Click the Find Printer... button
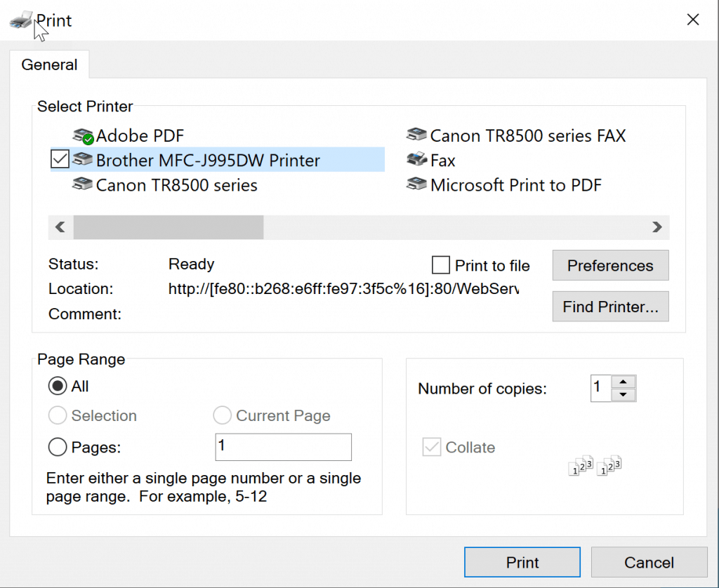 [610, 307]
